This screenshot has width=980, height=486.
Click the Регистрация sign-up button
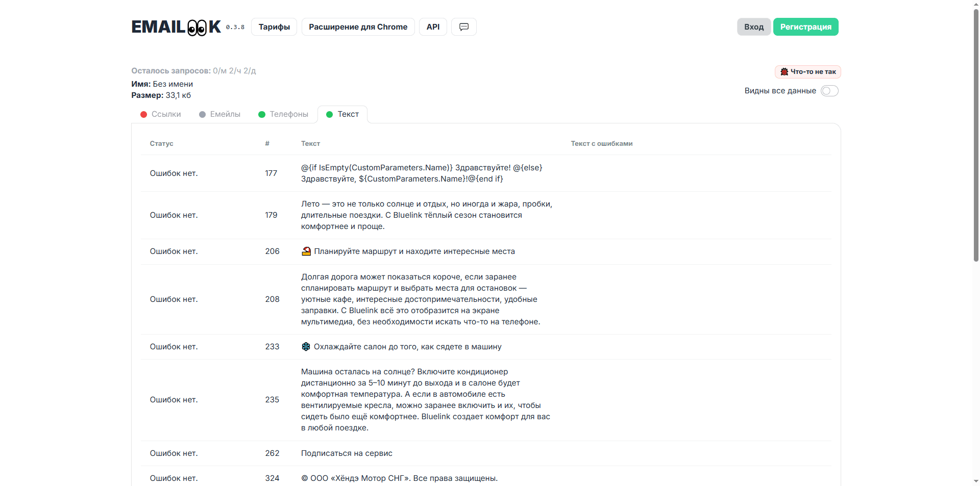click(806, 27)
